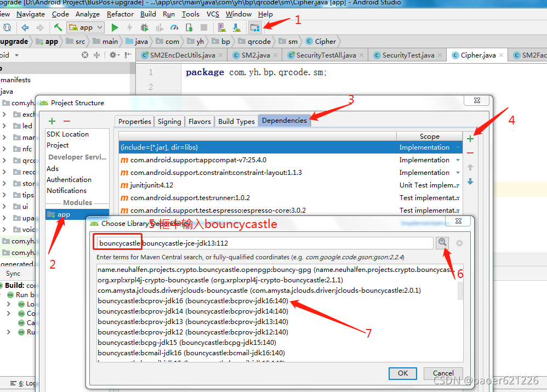The width and height of the screenshot is (547, 392).
Task: Switch to SecurityTestAll.java editor tab
Action: [326, 55]
